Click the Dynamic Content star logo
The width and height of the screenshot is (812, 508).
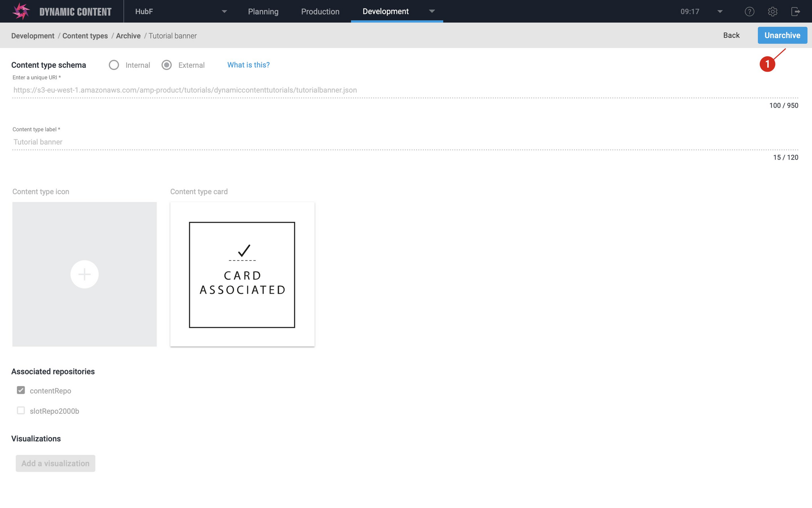[21, 11]
